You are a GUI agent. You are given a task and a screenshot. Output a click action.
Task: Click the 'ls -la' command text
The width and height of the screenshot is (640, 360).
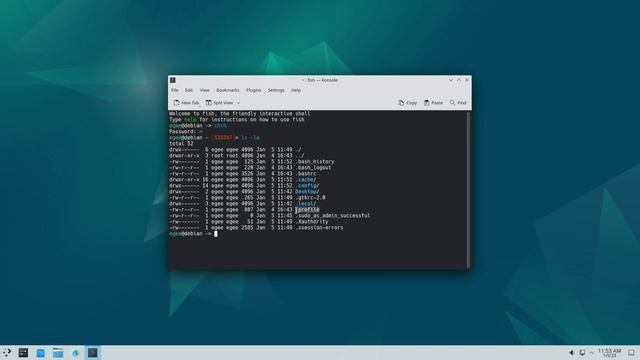tap(250, 138)
